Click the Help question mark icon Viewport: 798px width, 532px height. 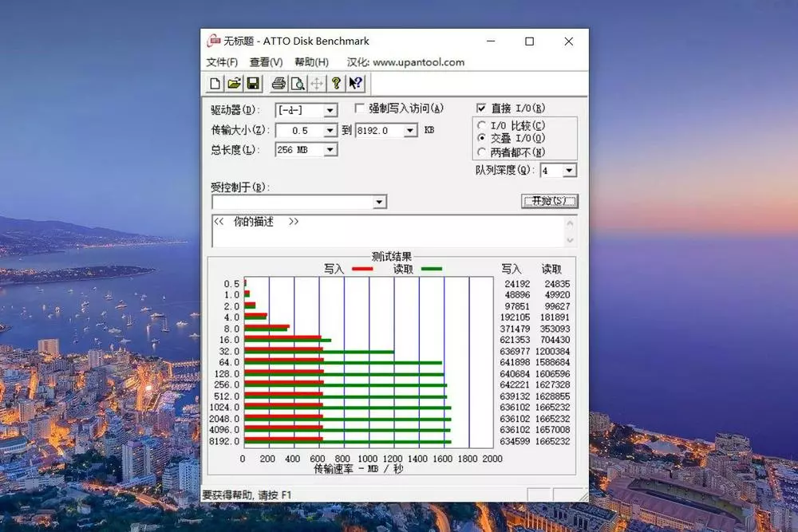pos(336,84)
